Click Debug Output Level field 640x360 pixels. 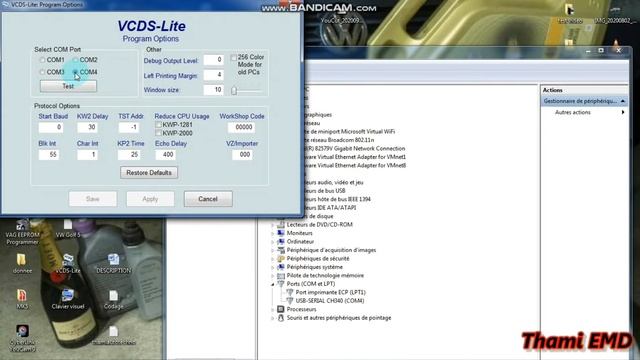click(x=213, y=60)
